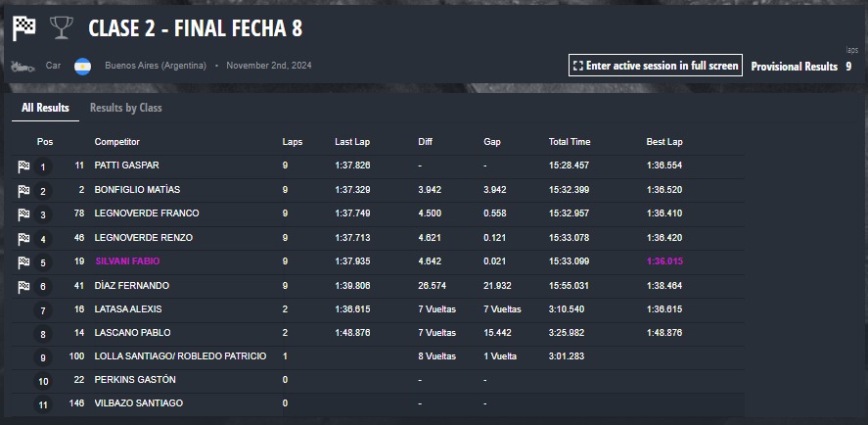The height and width of the screenshot is (425, 868).
Task: Click the checkered flag icon in header
Action: click(x=23, y=28)
